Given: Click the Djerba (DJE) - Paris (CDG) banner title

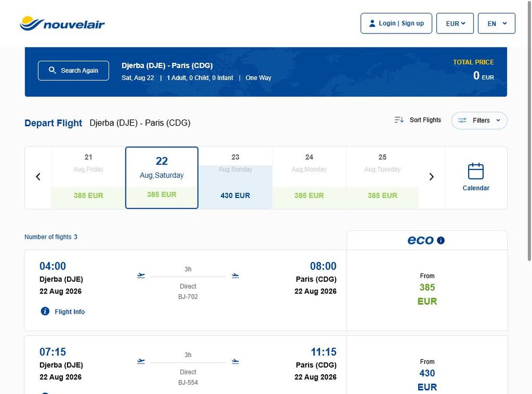Looking at the screenshot, I should click(x=167, y=65).
